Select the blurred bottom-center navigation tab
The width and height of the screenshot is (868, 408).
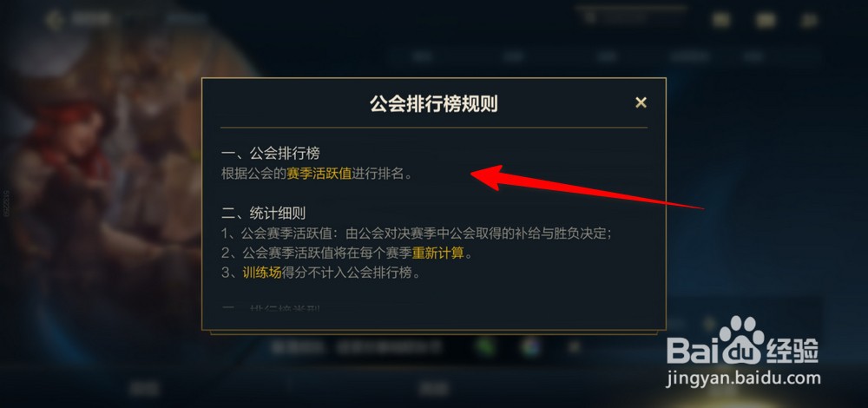pos(433,388)
